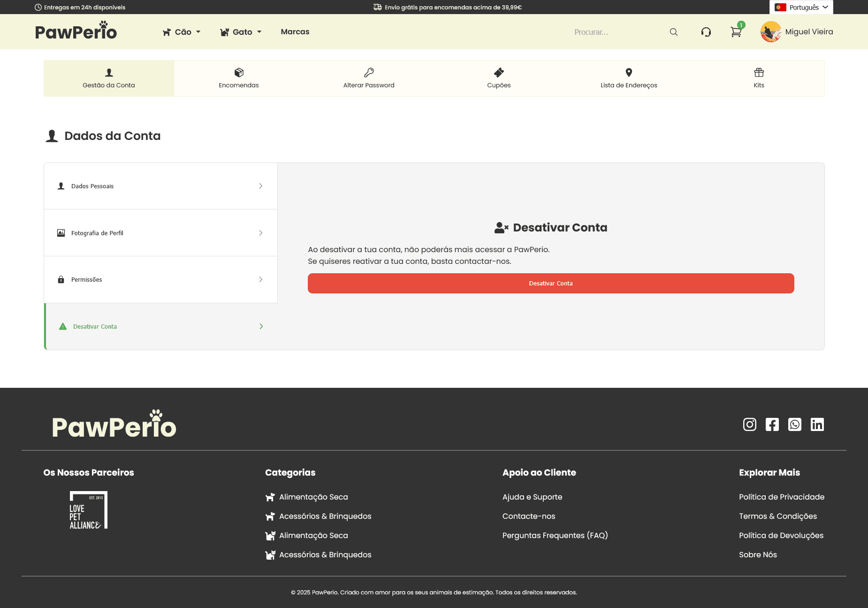Viewport: 868px width, 608px height.
Task: Open the Português language selector
Action: point(801,7)
